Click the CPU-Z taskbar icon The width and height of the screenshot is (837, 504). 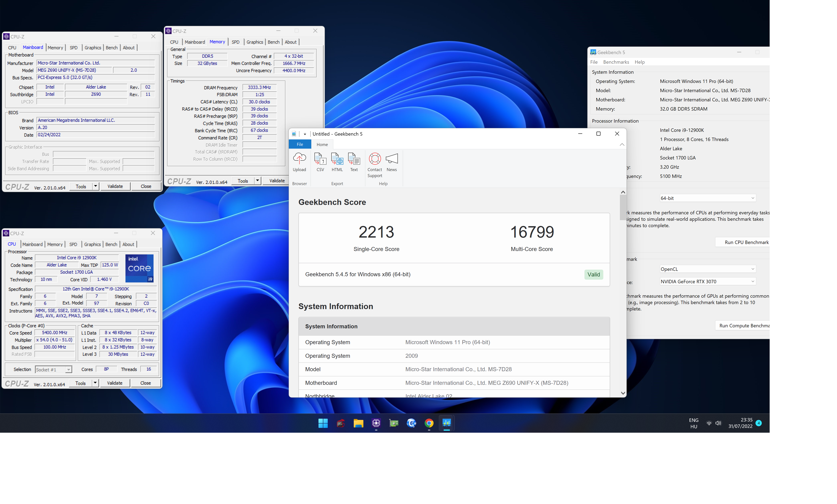(376, 423)
